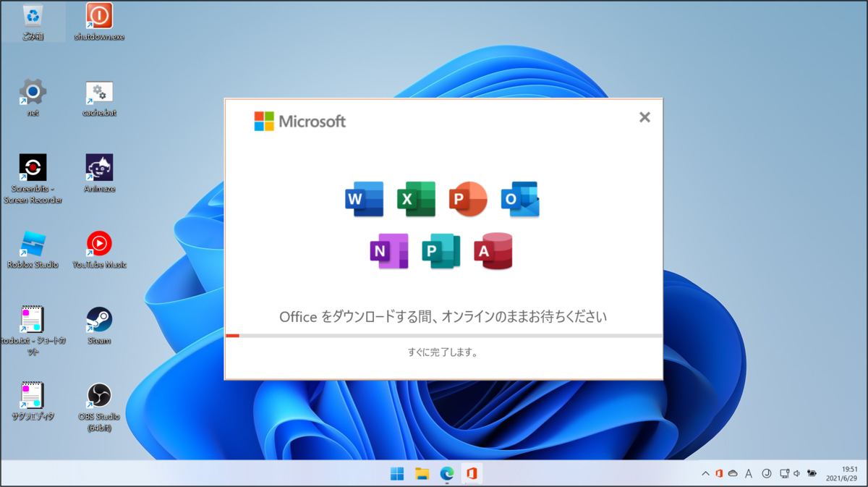
Task: Select the cache.bat desktop shortcut
Action: pyautogui.click(x=99, y=98)
